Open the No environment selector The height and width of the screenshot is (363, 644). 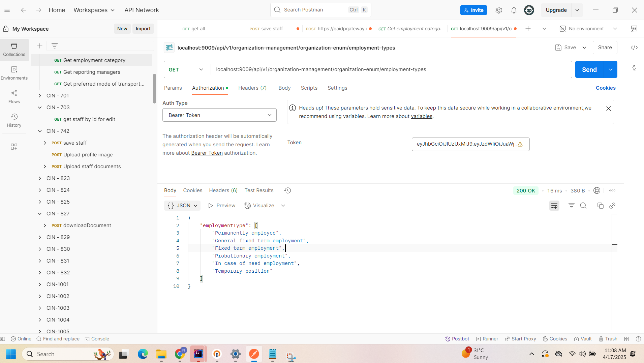[x=588, y=29]
